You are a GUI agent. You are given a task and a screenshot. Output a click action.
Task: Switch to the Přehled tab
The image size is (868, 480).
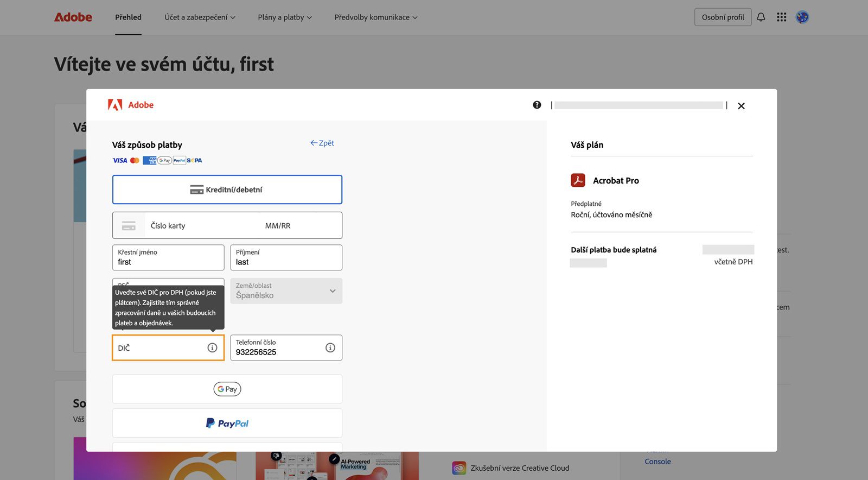128,17
